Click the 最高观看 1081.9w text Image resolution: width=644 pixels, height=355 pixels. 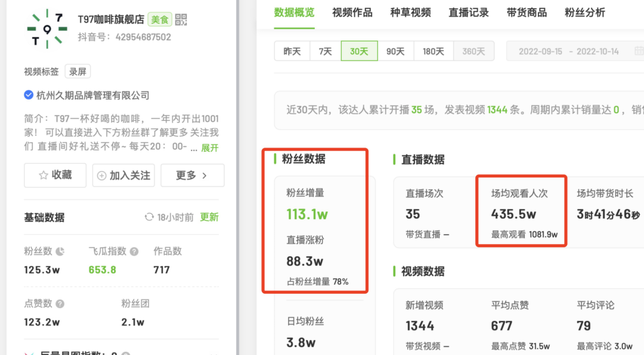(525, 234)
